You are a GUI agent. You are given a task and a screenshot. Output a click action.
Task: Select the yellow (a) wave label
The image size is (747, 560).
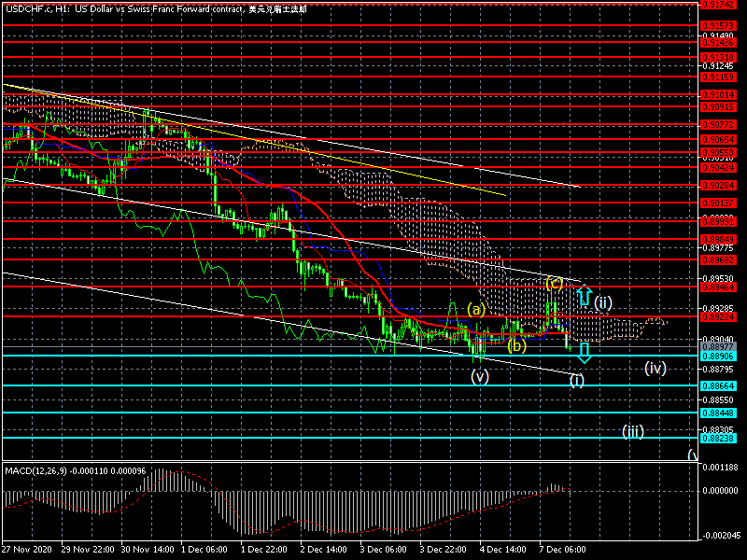pos(476,310)
